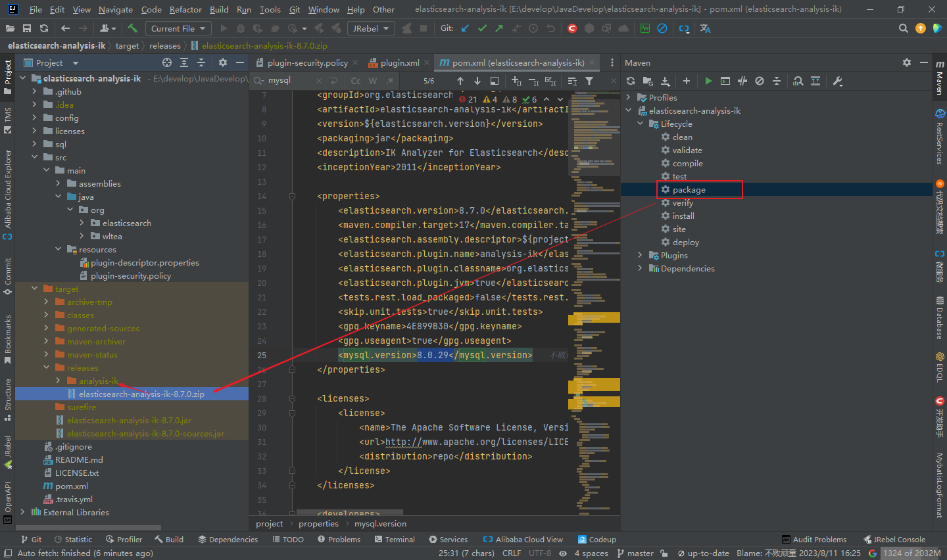The height and width of the screenshot is (560, 947).
Task: Toggle the Bookmarks tool window stripe
Action: 8,340
